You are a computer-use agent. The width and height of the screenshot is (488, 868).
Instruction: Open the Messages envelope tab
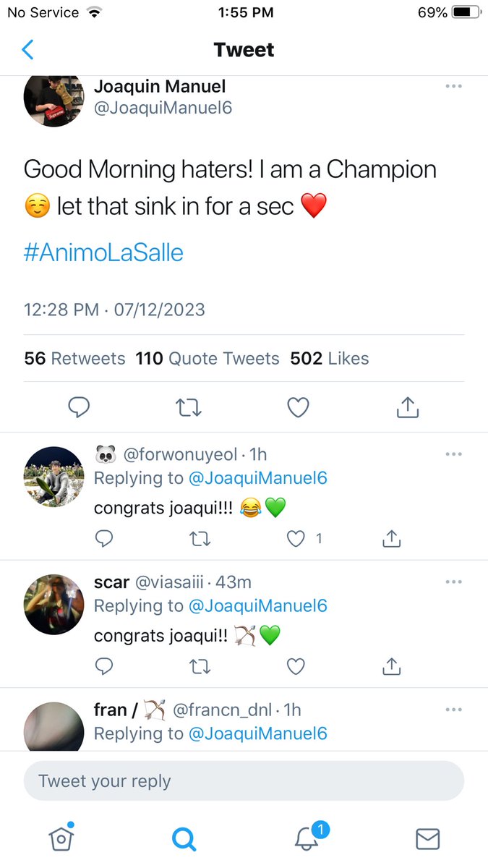coord(428,838)
